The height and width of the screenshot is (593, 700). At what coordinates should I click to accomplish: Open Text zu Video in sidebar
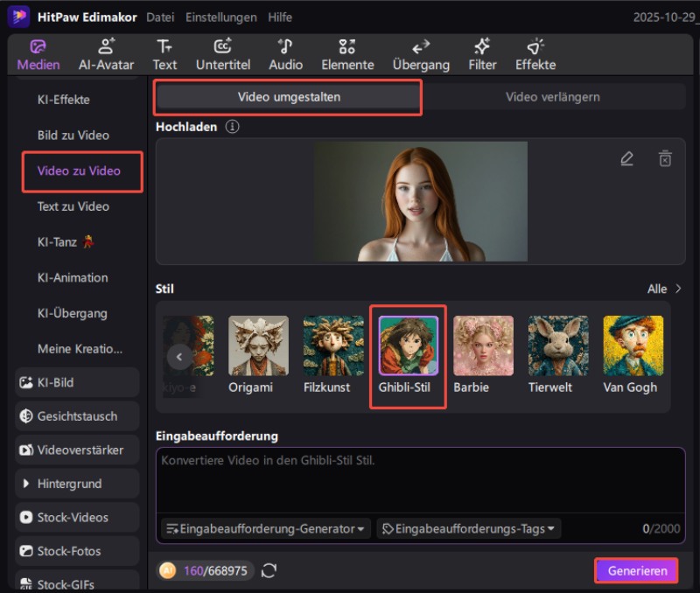tap(73, 206)
